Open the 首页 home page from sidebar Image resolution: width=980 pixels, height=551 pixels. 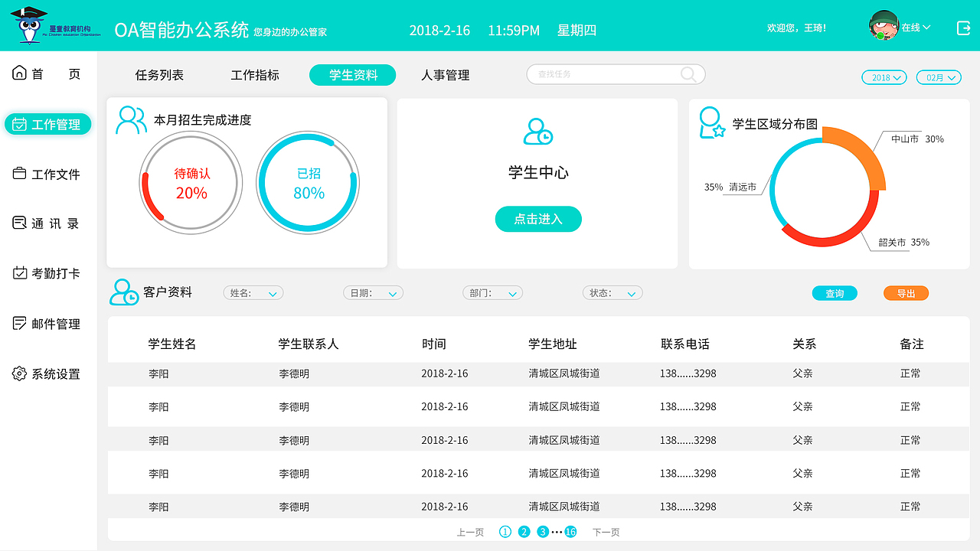pos(47,73)
